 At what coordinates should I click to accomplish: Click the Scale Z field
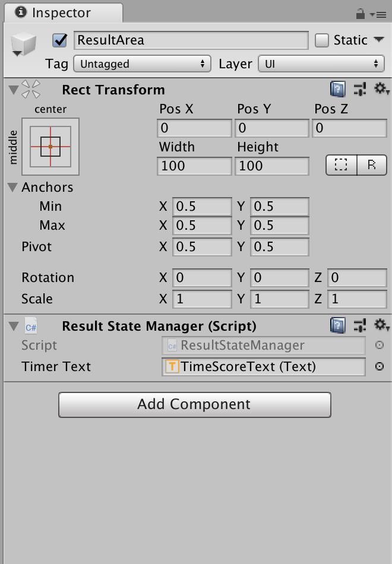(x=357, y=299)
